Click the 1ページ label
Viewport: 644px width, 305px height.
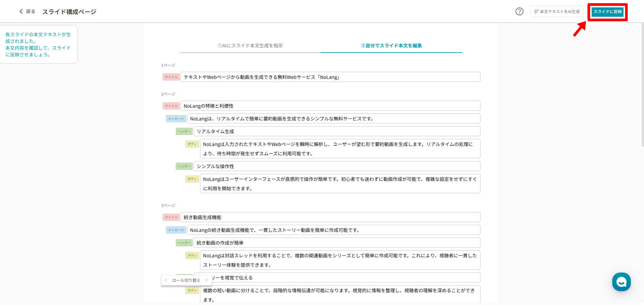pos(168,65)
